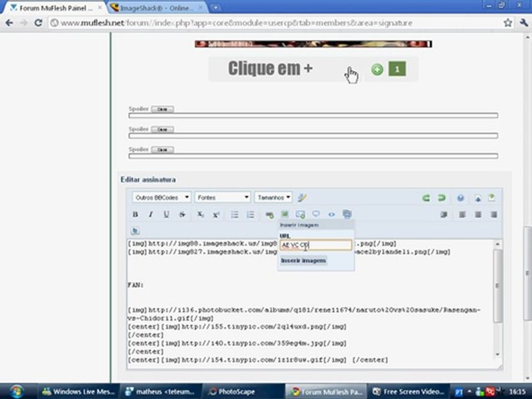This screenshot has height=399, width=532.
Task: Align text right in editor
Action: point(494,214)
